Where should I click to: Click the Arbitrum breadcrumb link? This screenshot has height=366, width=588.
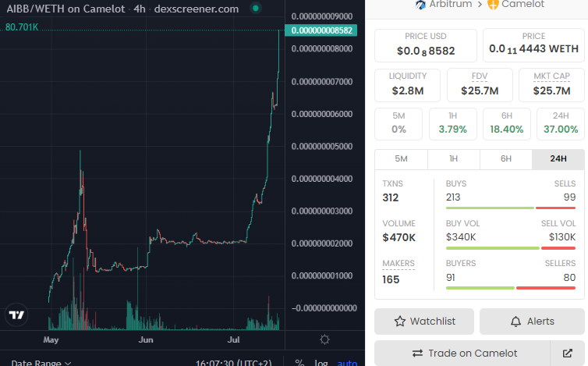[451, 4]
